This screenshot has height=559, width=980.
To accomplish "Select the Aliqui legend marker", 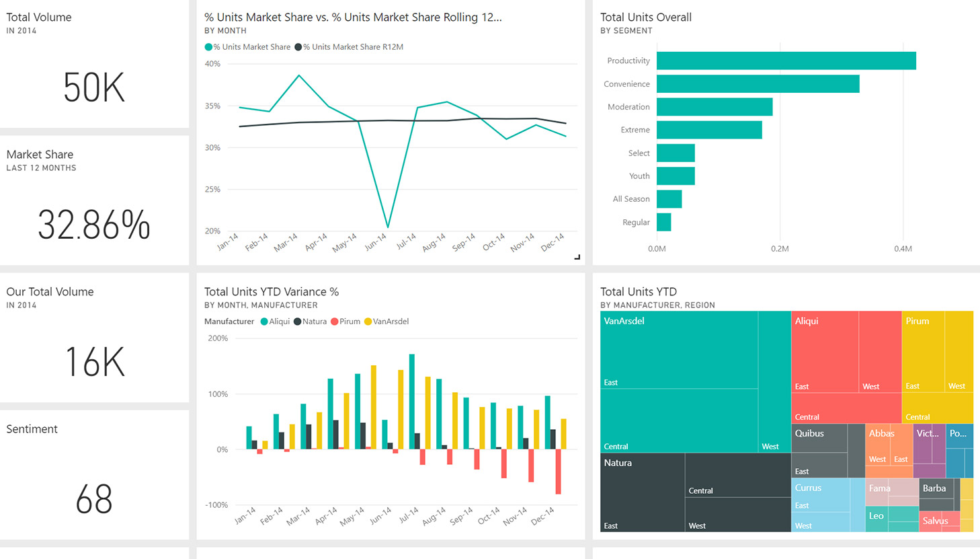I will click(x=264, y=322).
